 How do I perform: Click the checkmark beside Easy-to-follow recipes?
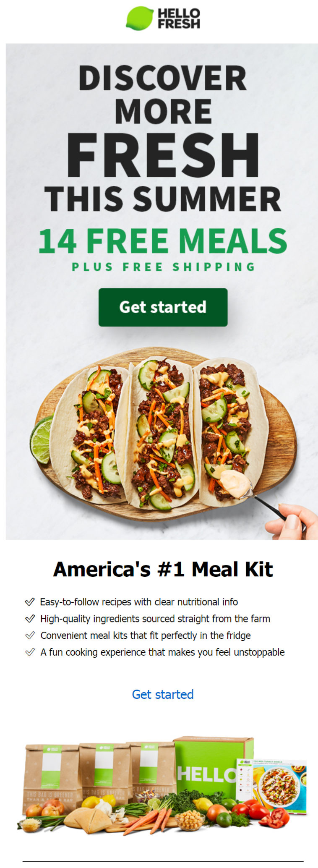tap(30, 602)
